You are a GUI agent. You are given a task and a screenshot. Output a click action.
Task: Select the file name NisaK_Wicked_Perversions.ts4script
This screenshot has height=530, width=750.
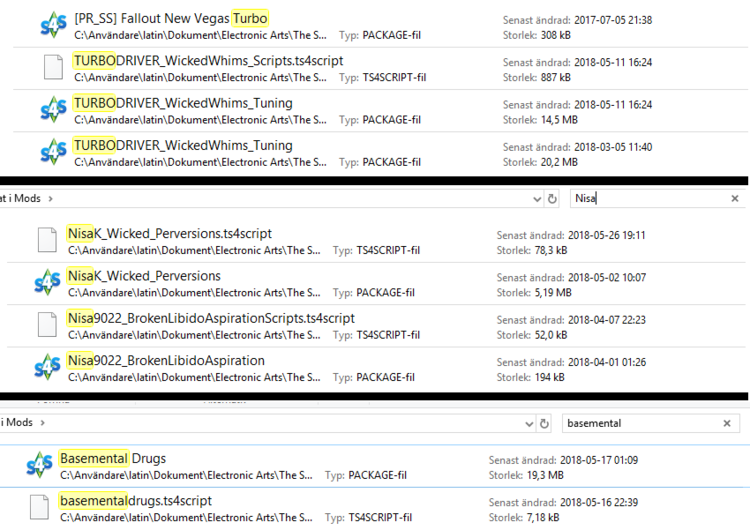coord(169,233)
